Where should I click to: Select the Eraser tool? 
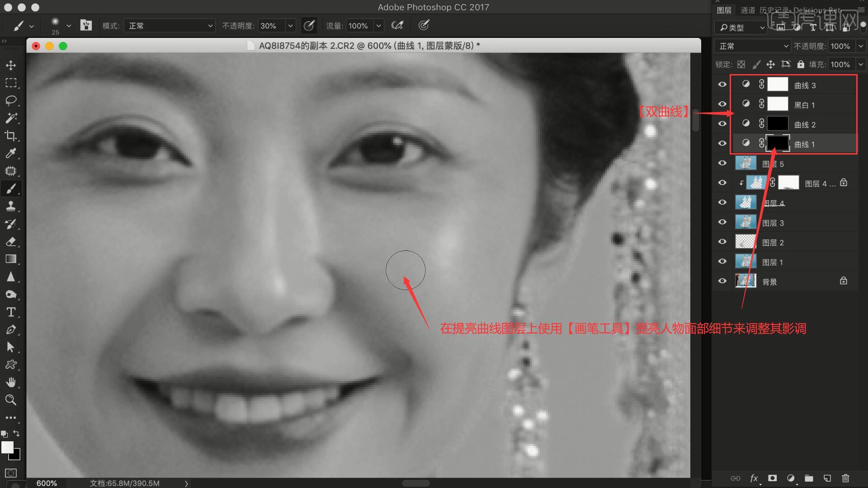click(x=11, y=242)
